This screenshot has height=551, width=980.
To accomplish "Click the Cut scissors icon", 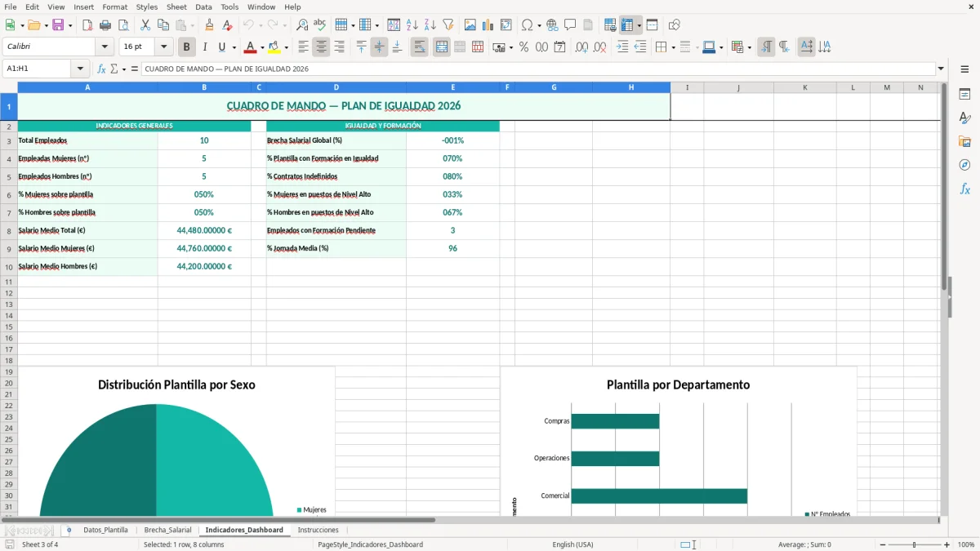I will click(145, 25).
